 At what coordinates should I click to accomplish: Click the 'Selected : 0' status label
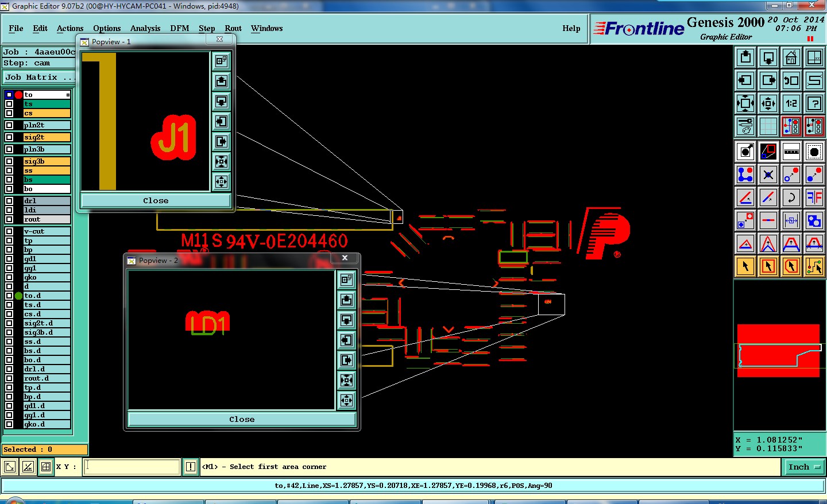point(45,449)
